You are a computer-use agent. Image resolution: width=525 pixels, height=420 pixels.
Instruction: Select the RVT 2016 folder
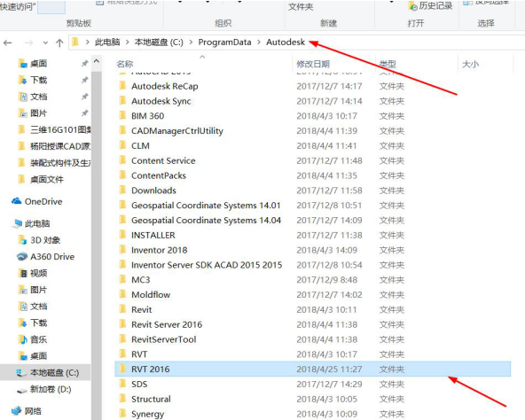pos(312,369)
